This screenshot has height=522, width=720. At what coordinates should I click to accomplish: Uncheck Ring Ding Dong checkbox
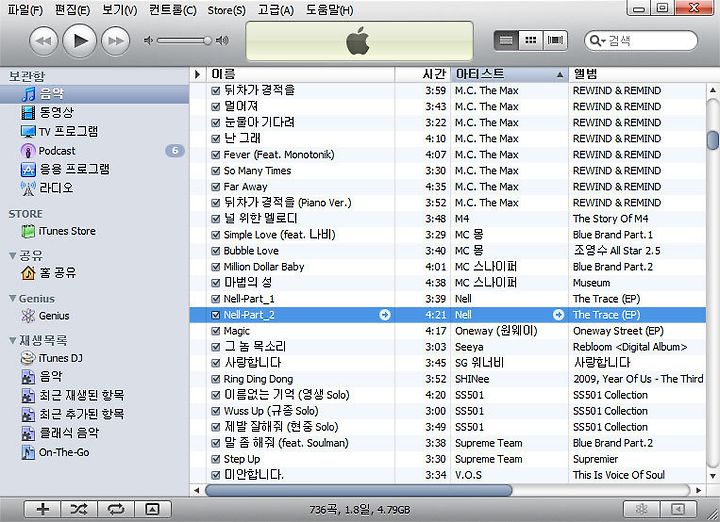(215, 379)
